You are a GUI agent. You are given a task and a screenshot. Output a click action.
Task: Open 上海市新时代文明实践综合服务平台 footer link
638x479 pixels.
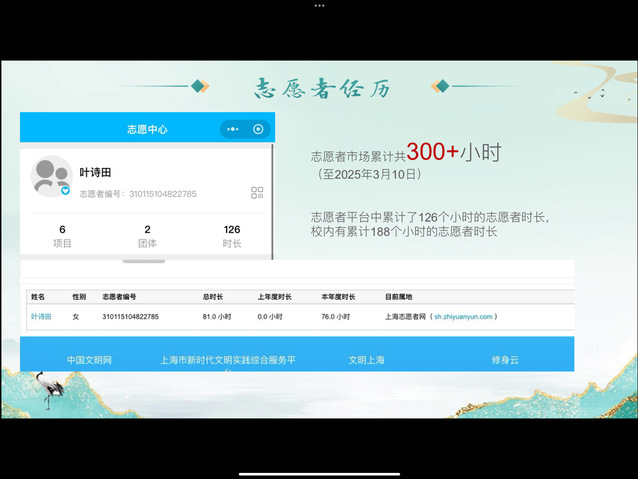pyautogui.click(x=227, y=361)
